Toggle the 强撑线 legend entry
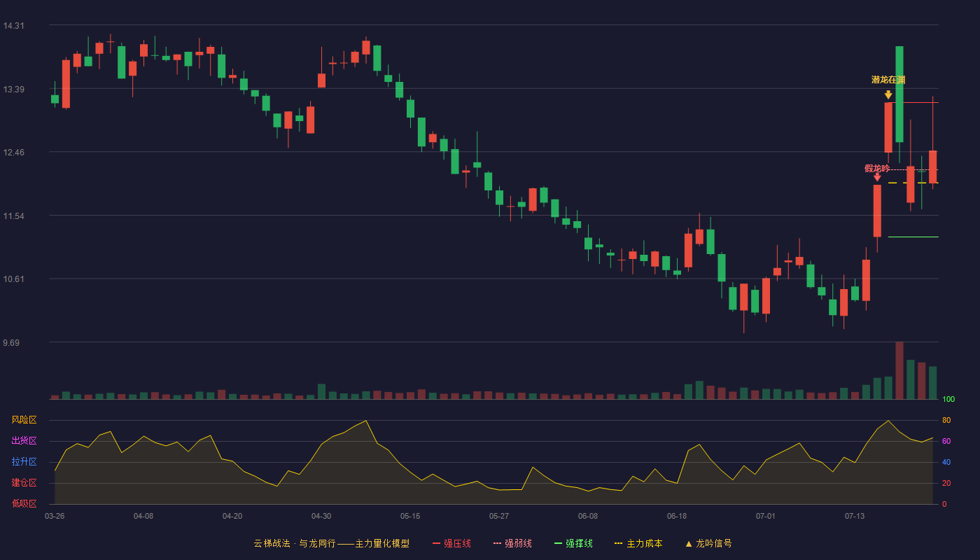This screenshot has height=560, width=980. (x=573, y=543)
